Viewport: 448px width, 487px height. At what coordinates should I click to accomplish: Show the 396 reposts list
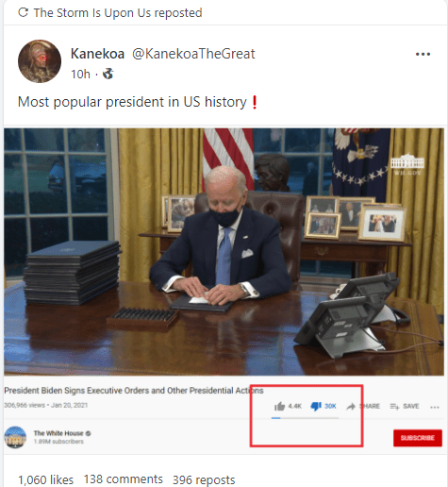click(204, 479)
